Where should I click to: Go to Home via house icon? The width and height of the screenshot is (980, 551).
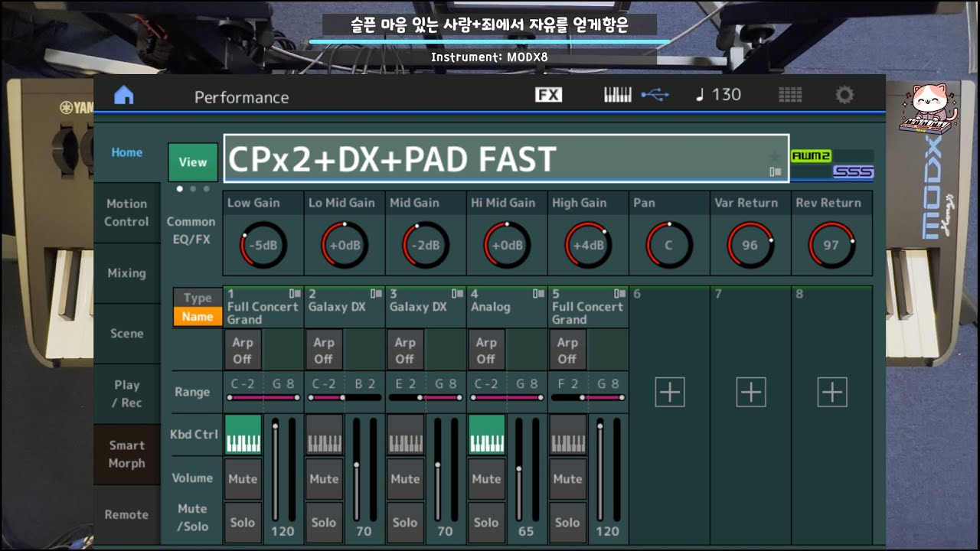tap(123, 95)
